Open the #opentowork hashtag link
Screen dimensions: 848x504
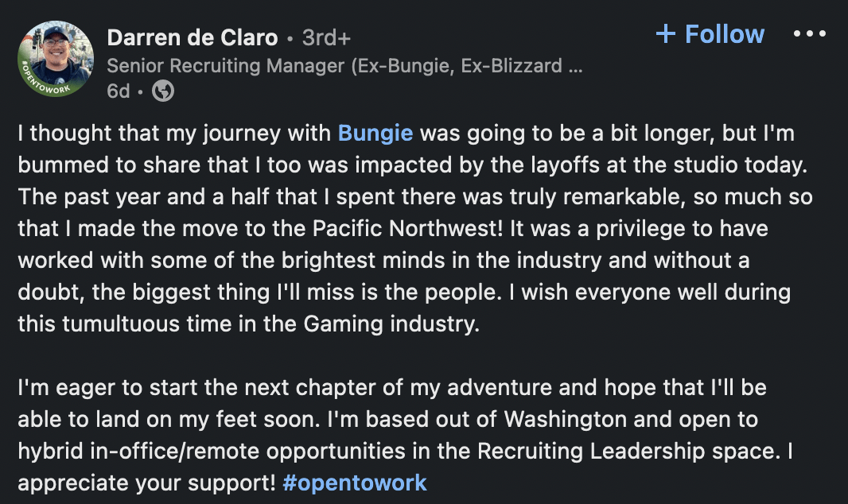(355, 483)
